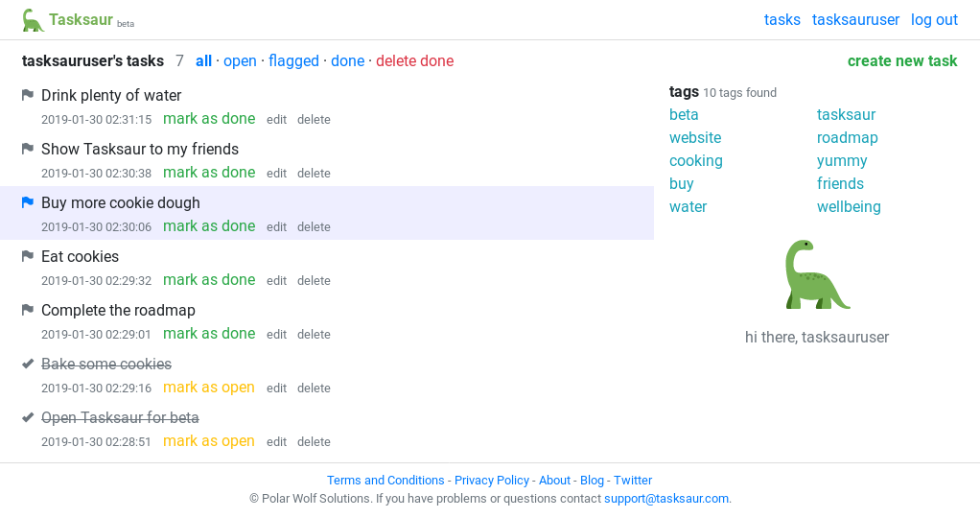
Task: Click Drink plenty of water title
Action: (111, 96)
